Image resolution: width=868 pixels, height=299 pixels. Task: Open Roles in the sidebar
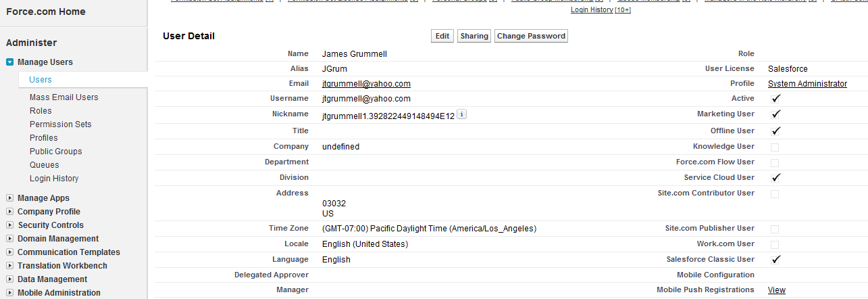point(41,111)
